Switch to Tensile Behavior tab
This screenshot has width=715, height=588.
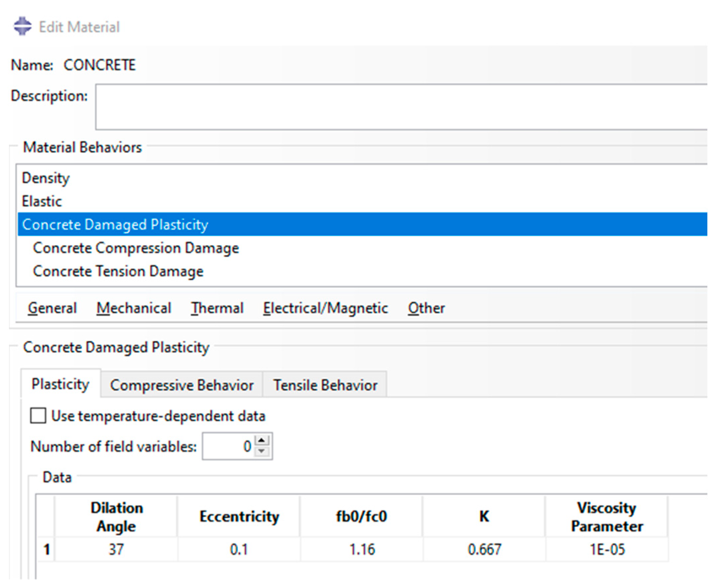coord(325,385)
